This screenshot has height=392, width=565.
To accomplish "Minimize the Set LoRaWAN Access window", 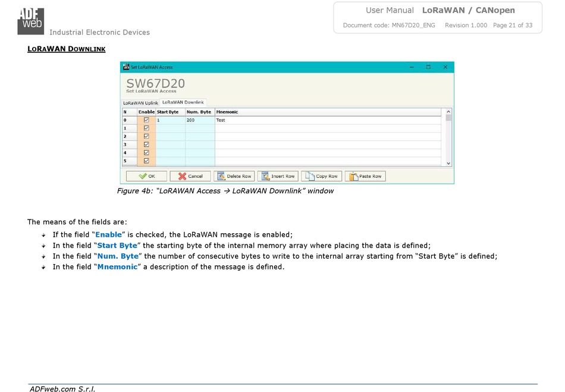I will click(x=412, y=67).
